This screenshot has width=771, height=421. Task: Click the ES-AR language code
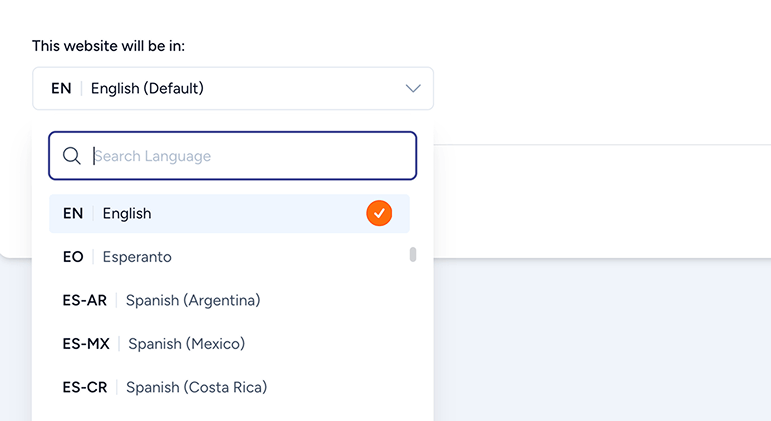(x=84, y=300)
